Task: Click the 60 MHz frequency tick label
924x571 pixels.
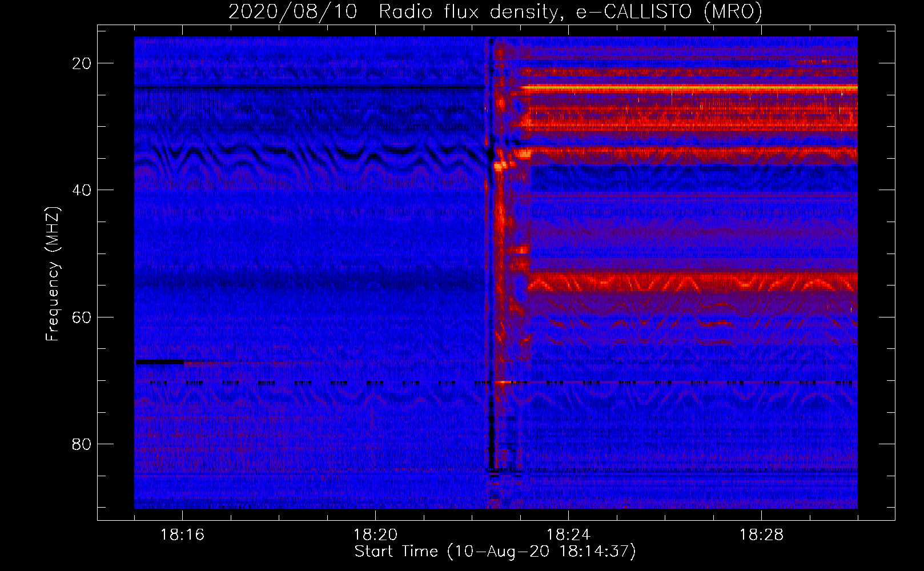Action: click(82, 317)
